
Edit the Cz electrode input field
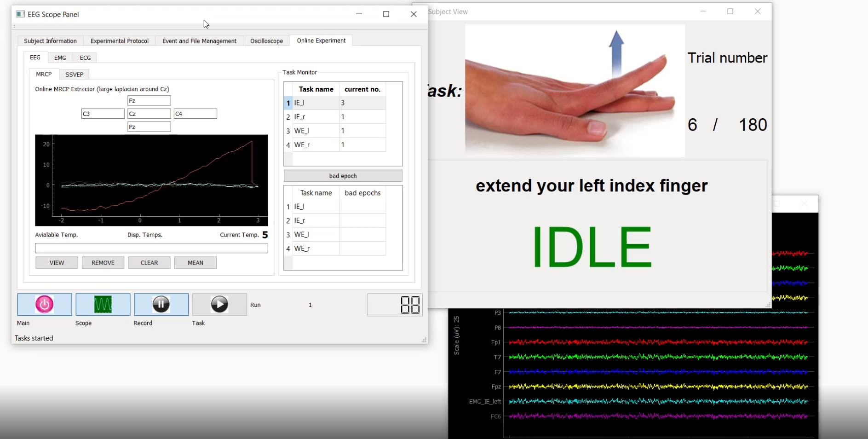[x=149, y=113]
